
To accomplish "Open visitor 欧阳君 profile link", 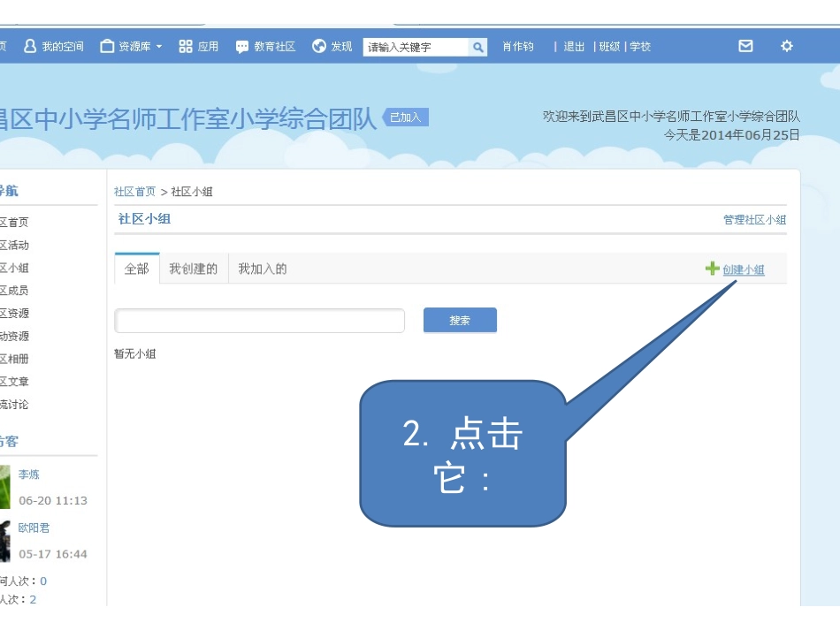I will click(x=34, y=528).
